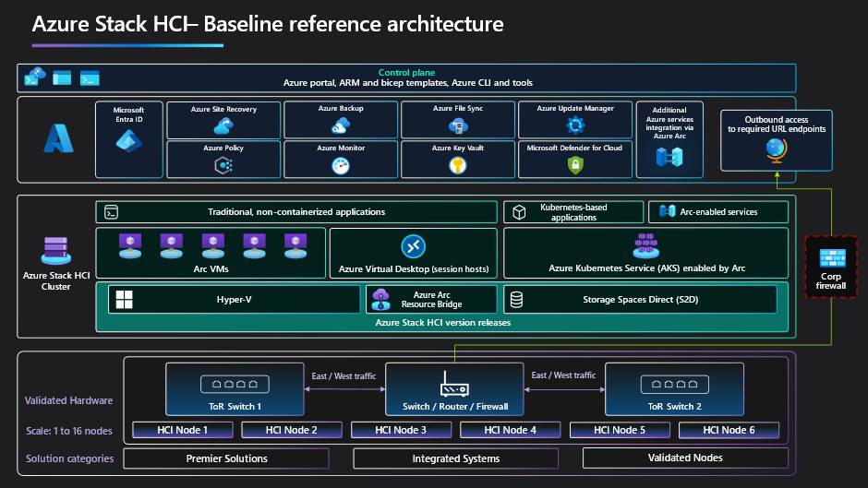868x488 pixels.
Task: Click East / West traffic label near ToR Switch 2
Action: 563,375
